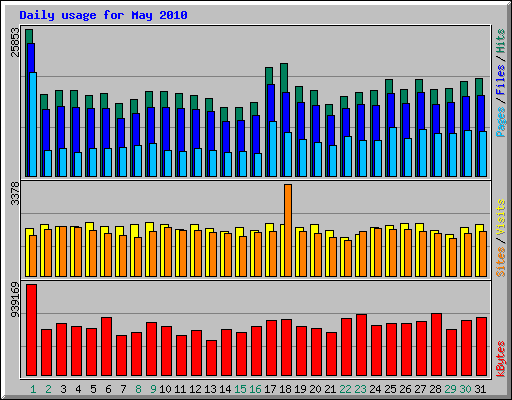
Task: Click day 24 on the x-axis
Action: click(375, 389)
